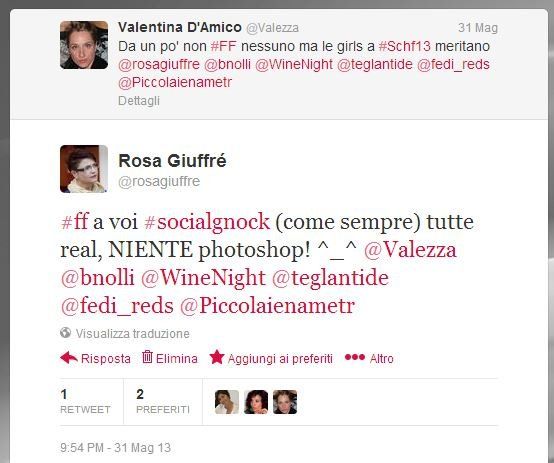The height and width of the screenshot is (463, 554).
Task: Click the 9:54 PM - 31 Mag 13 timestamp
Action: click(x=116, y=447)
